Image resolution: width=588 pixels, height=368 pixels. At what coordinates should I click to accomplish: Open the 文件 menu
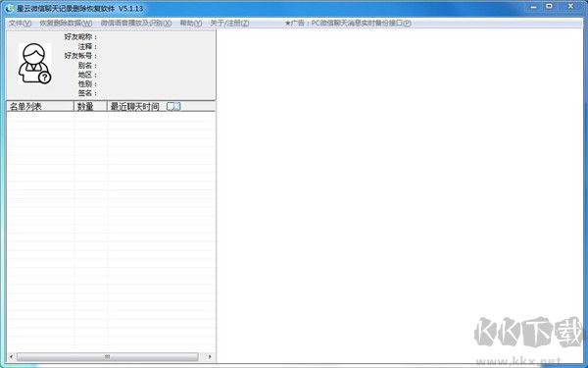click(x=20, y=23)
